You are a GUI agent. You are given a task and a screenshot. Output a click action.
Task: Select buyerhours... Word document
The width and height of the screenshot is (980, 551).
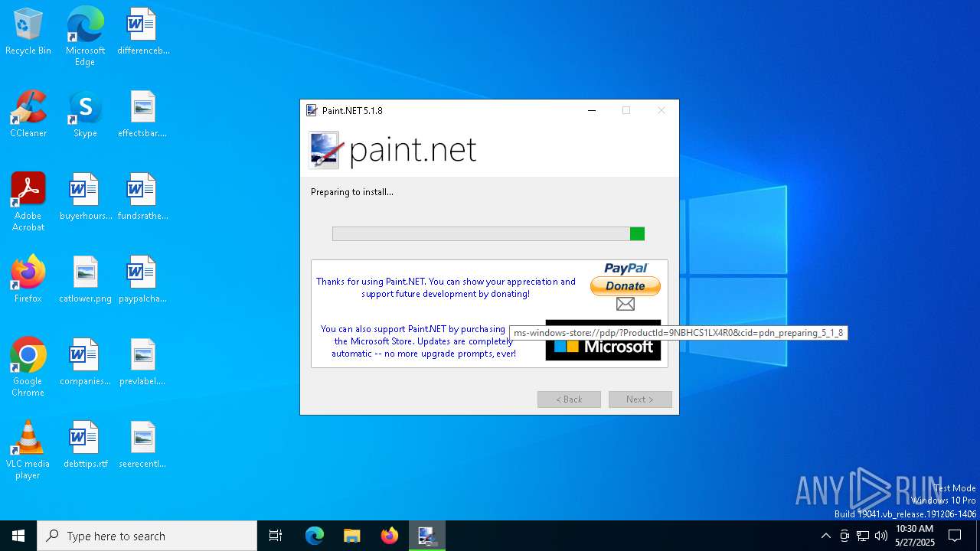pyautogui.click(x=86, y=197)
